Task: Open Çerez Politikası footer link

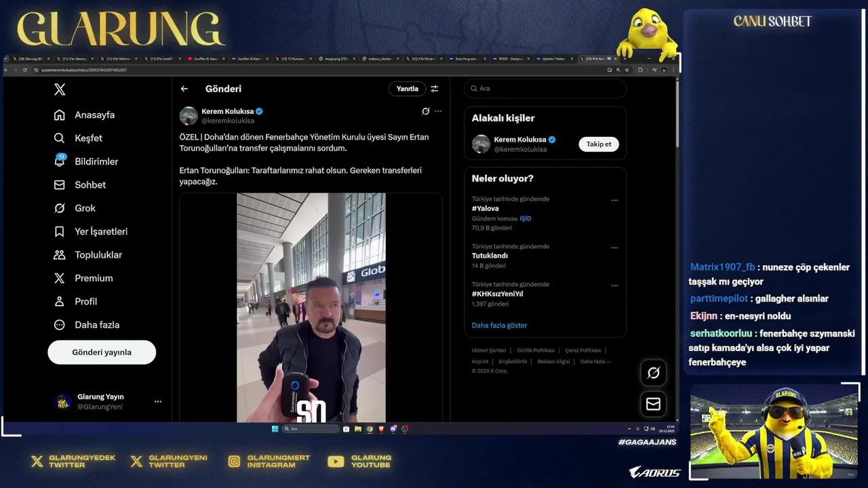Action: click(583, 350)
